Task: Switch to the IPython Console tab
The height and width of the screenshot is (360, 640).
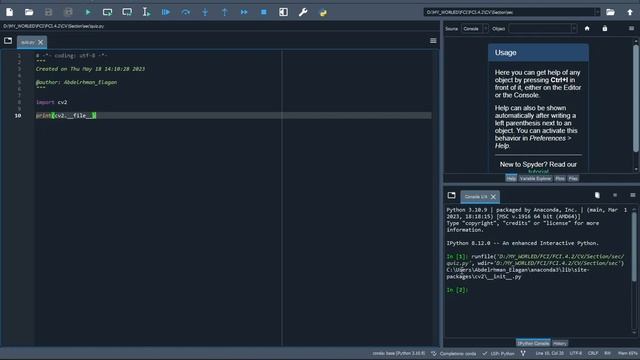Action: coord(533,343)
